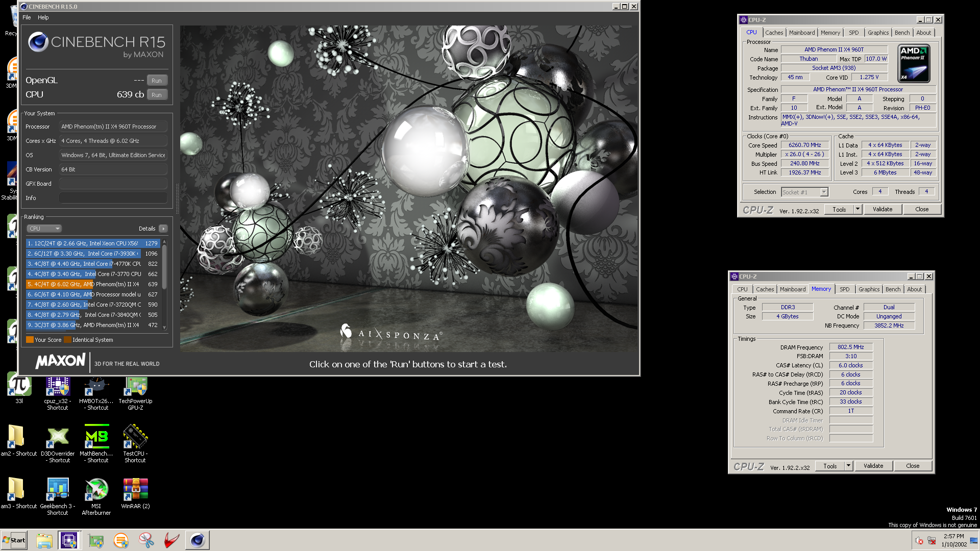Open the SPD tab in upper CPU-Z

pos(854,33)
